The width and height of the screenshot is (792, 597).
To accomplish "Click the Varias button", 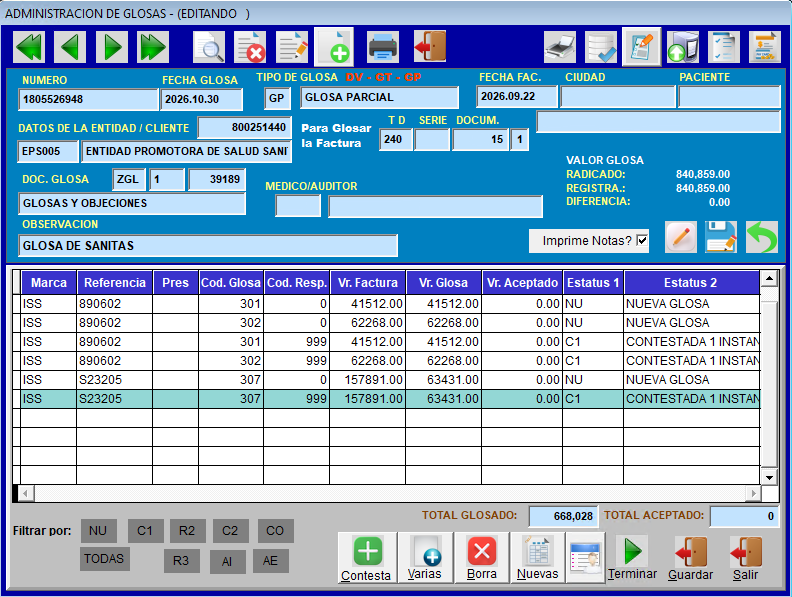I will pyautogui.click(x=425, y=558).
